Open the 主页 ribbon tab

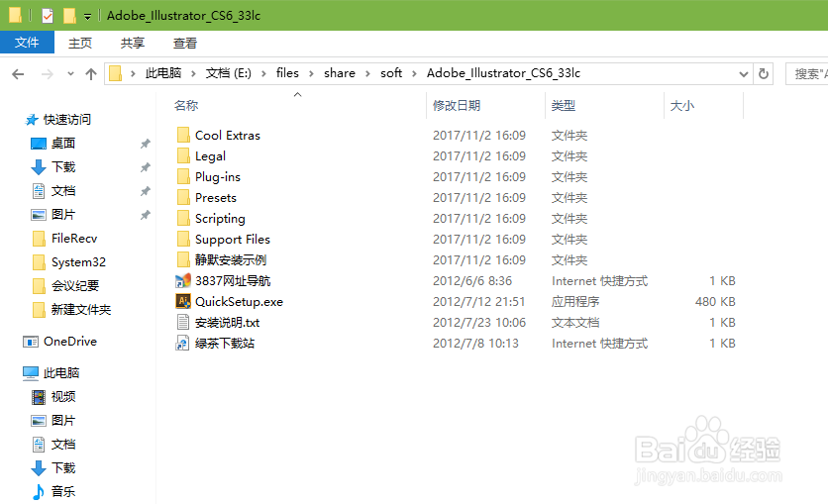point(80,43)
